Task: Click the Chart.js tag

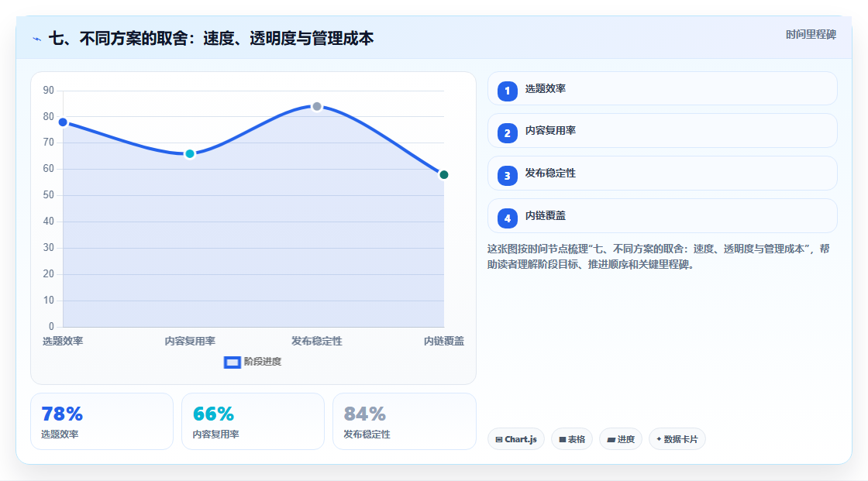Action: point(516,439)
